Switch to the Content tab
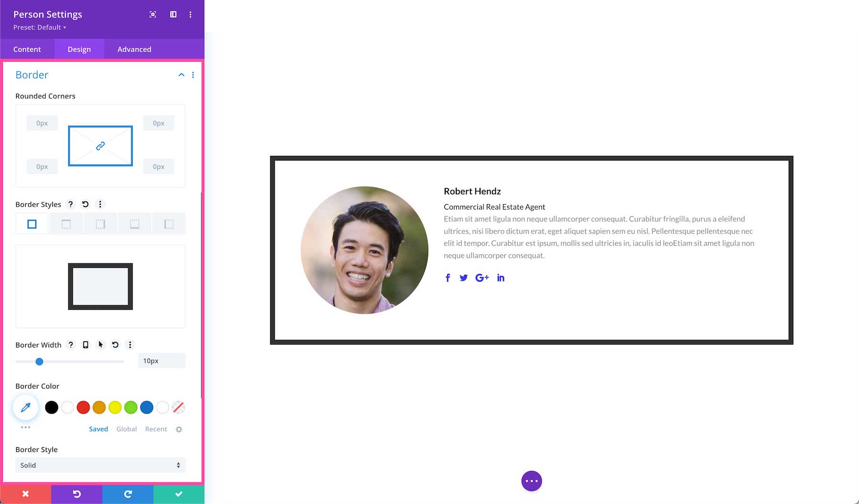This screenshot has width=859, height=504. tap(27, 49)
